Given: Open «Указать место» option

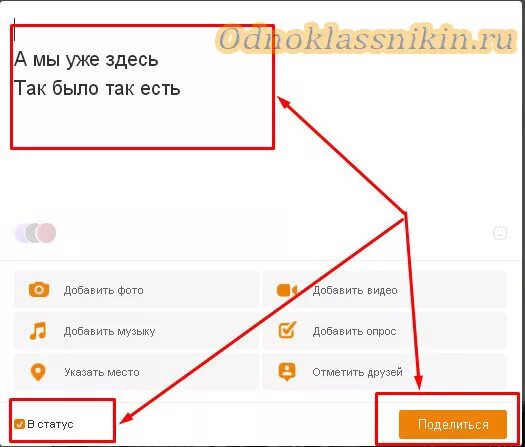Looking at the screenshot, I should click(136, 372).
